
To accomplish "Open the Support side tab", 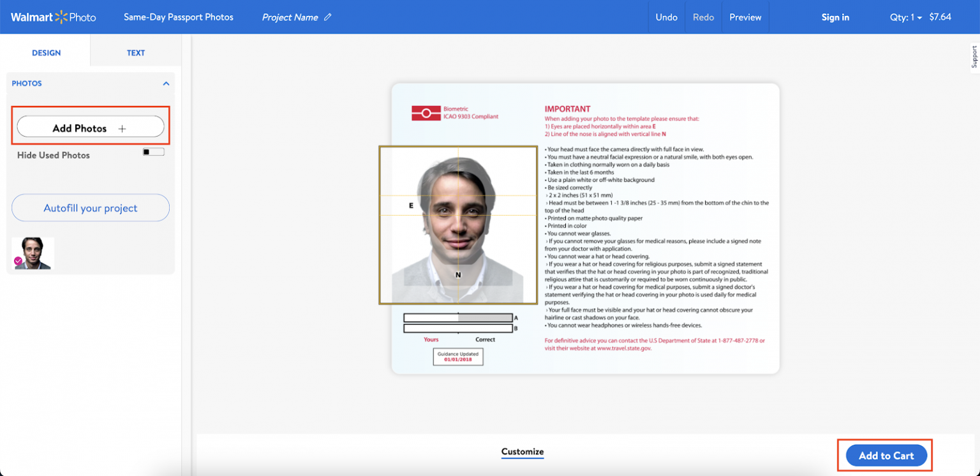I will coord(974,57).
